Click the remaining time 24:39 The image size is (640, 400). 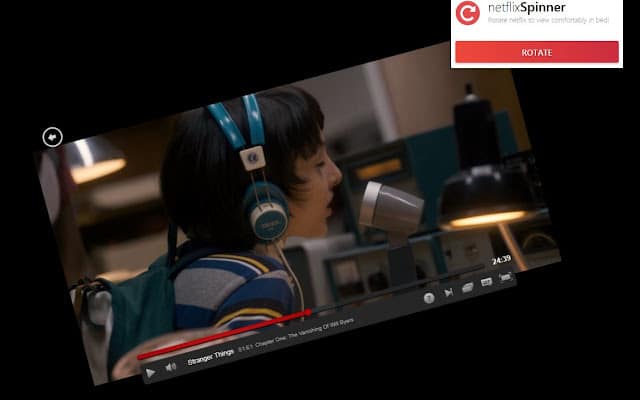point(502,260)
